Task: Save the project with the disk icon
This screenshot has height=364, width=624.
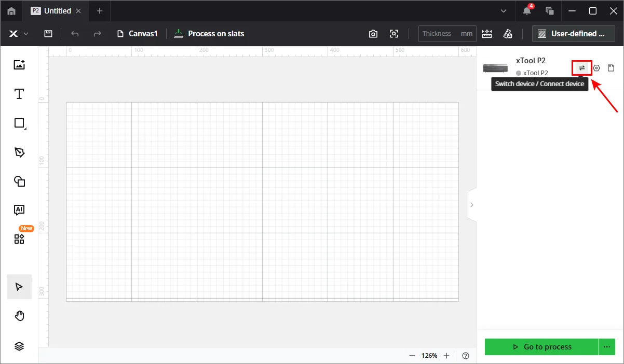Action: [48, 34]
